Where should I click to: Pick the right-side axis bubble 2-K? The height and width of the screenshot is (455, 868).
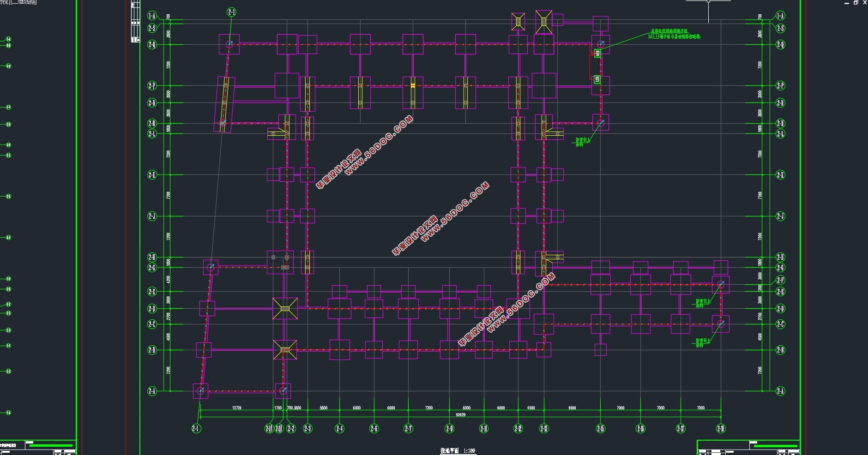point(780,175)
